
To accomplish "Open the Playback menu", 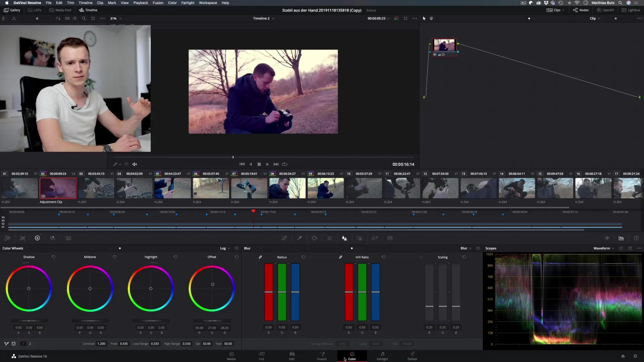I will pos(141,3).
